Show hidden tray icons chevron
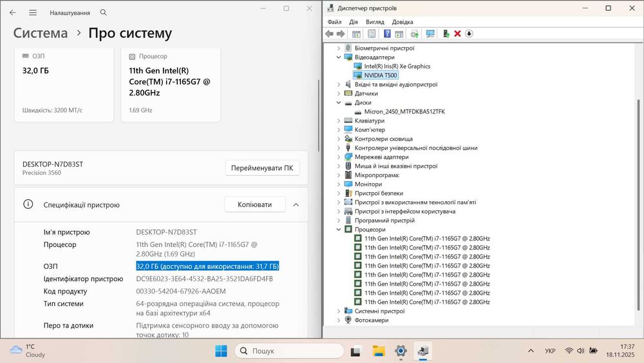The image size is (644, 363). coord(531,351)
